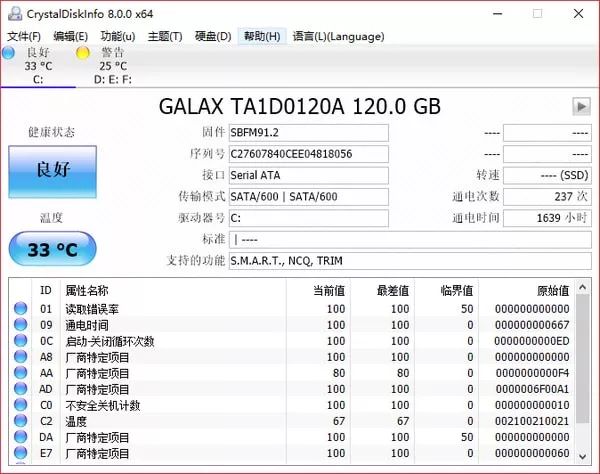Image resolution: width=600 pixels, height=474 pixels.
Task: Click the status orb for attribute C2
Action: [20, 421]
